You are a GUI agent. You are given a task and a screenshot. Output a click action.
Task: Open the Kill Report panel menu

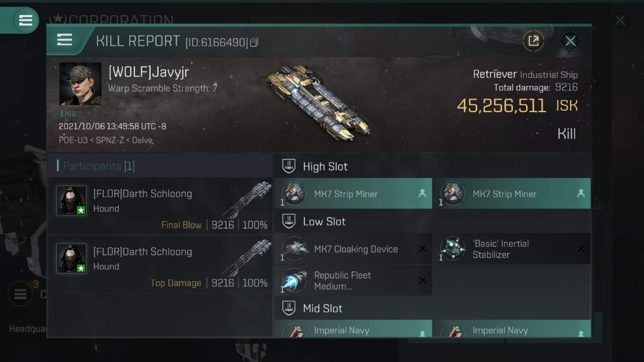point(64,40)
